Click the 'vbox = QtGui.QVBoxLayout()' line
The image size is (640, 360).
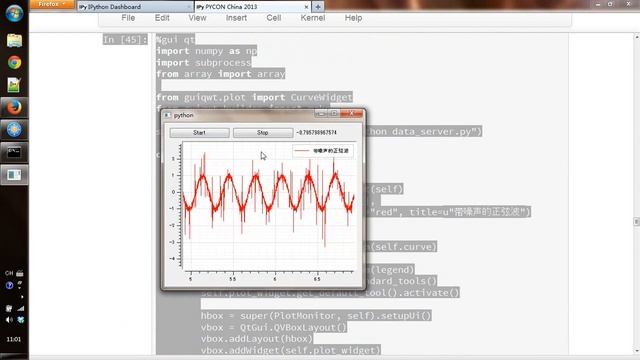273,327
